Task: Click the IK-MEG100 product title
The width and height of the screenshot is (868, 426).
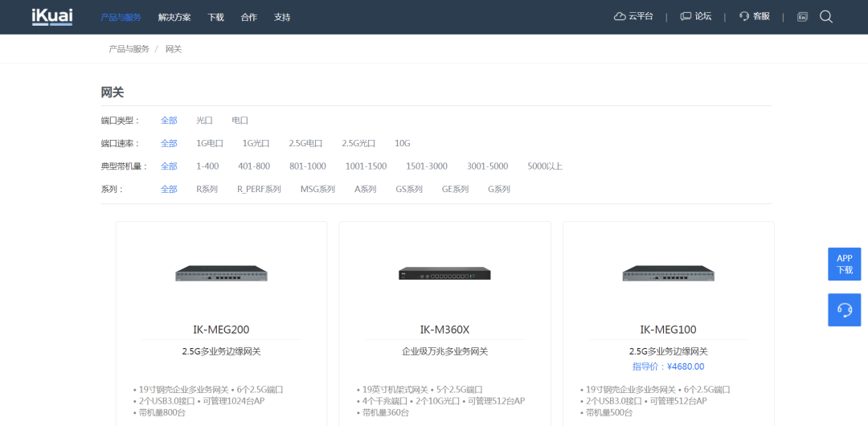Action: coord(668,330)
